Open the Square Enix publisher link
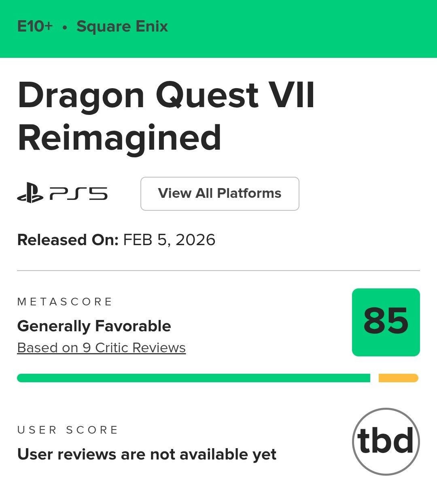The height and width of the screenshot is (504, 437). pyautogui.click(x=122, y=27)
